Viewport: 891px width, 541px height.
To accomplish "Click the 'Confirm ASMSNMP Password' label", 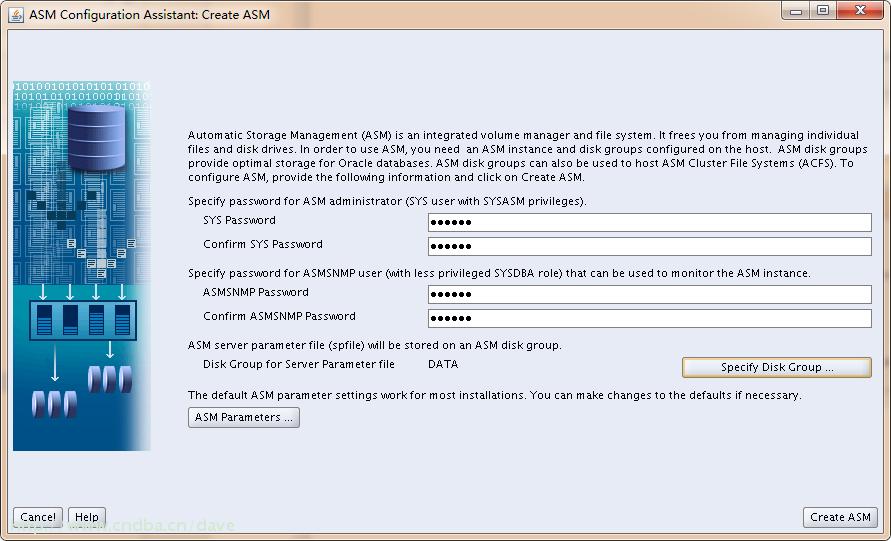I will 280,316.
